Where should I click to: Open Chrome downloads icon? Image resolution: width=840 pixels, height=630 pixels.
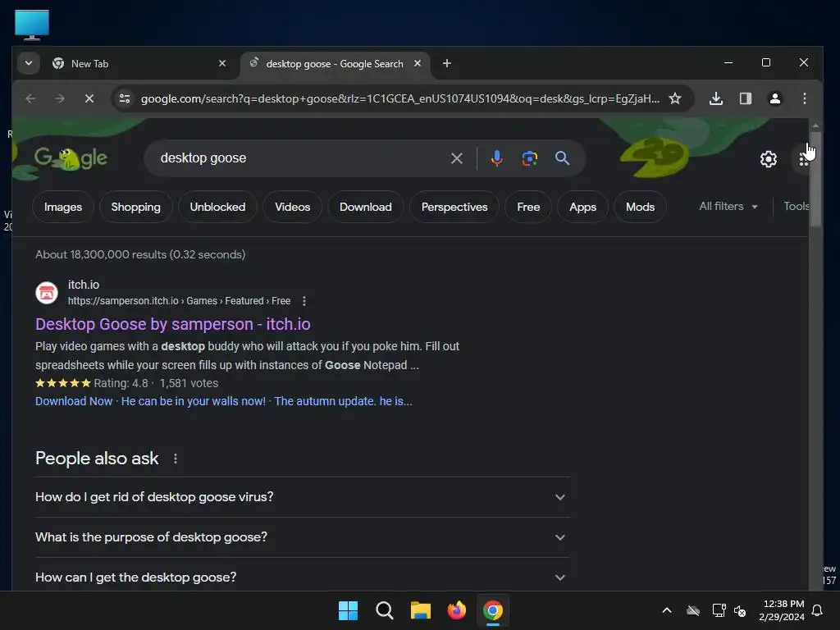(715, 98)
